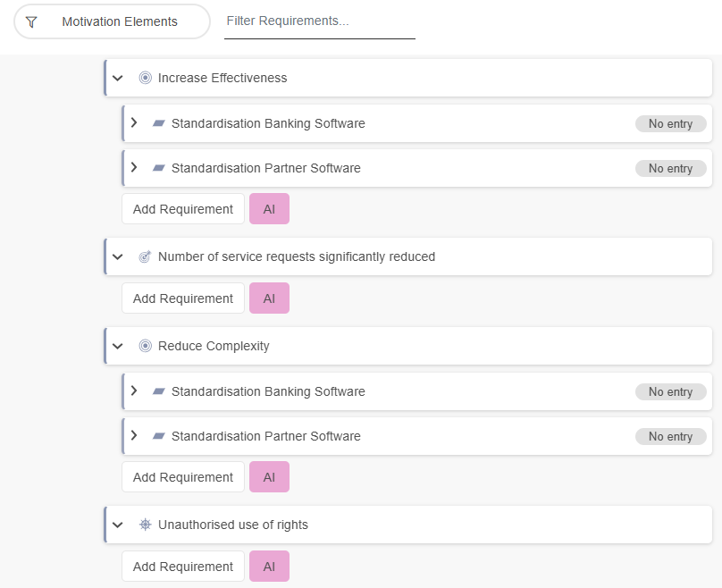722x588 pixels.
Task: Click the goal icon beside Increase Effectiveness
Action: click(x=146, y=78)
